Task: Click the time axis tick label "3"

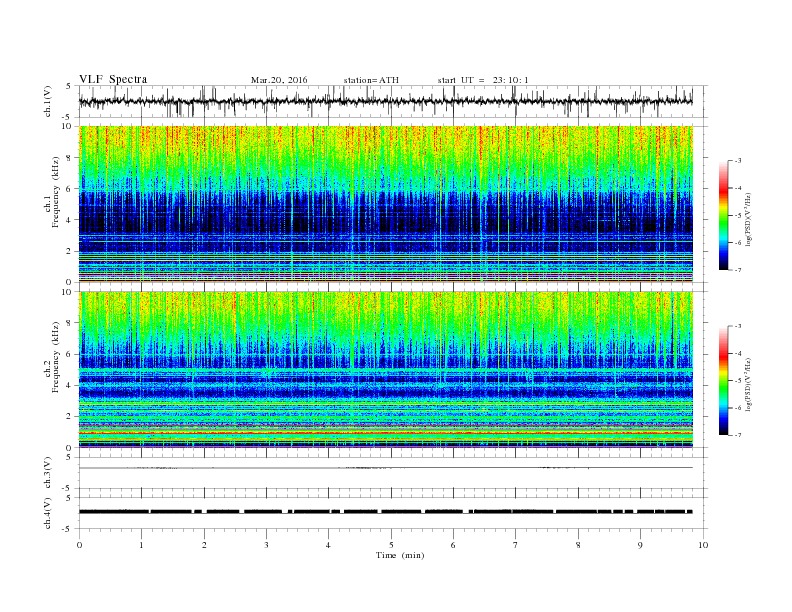Action: click(266, 545)
